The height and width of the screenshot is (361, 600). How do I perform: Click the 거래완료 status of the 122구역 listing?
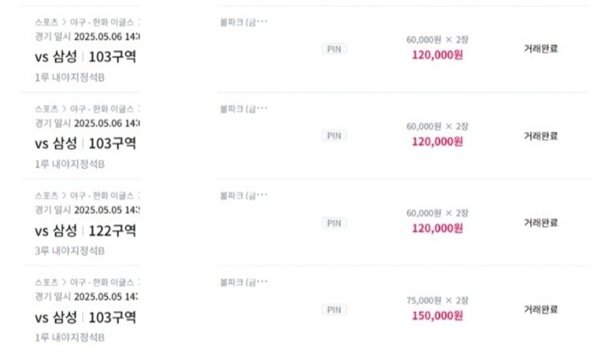(541, 222)
